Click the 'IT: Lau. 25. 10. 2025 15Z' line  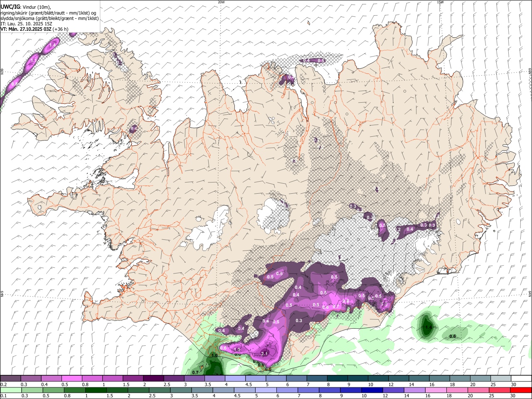point(26,24)
